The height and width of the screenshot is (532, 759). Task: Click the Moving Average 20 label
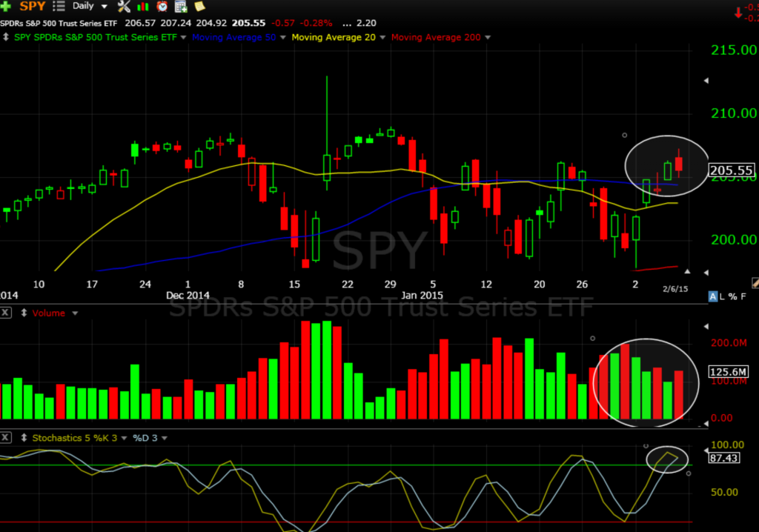coord(334,37)
